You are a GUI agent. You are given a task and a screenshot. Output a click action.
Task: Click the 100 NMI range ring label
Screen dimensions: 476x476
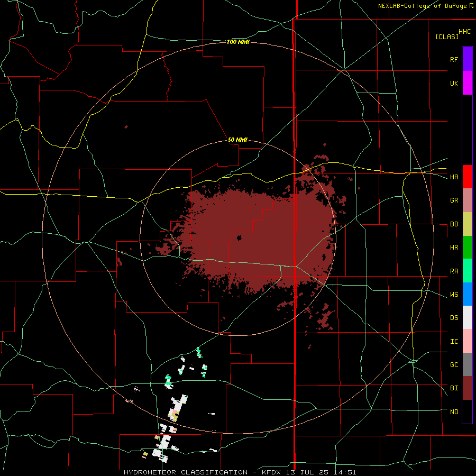click(238, 42)
